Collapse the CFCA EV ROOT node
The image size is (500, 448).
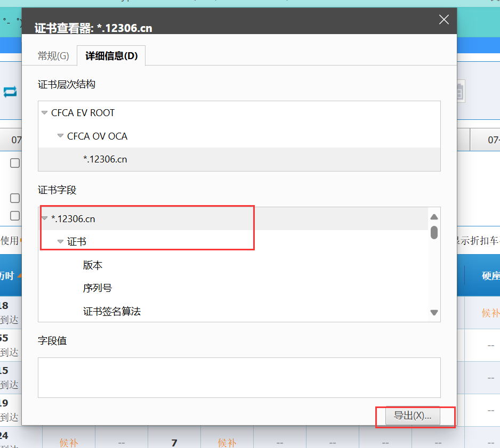tap(44, 112)
